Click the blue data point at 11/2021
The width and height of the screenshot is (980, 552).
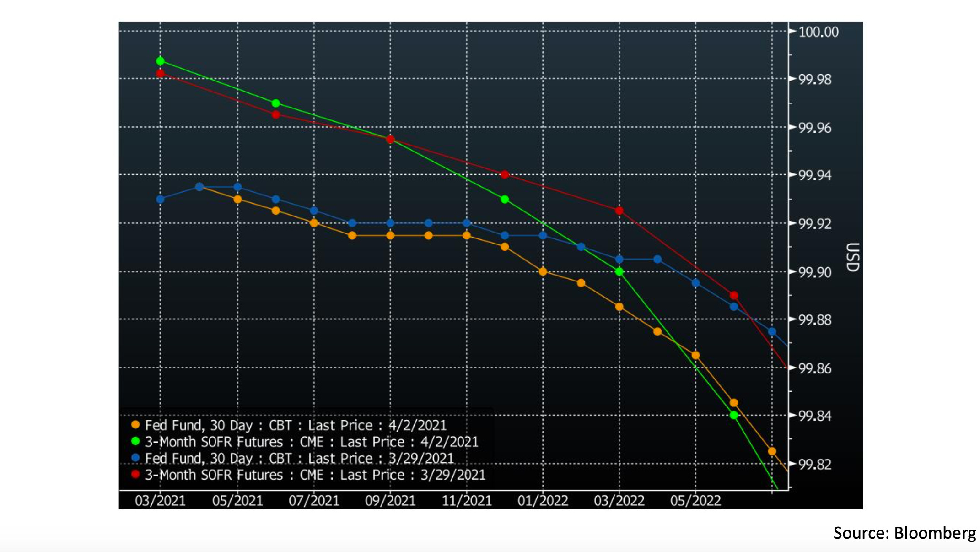(x=467, y=223)
